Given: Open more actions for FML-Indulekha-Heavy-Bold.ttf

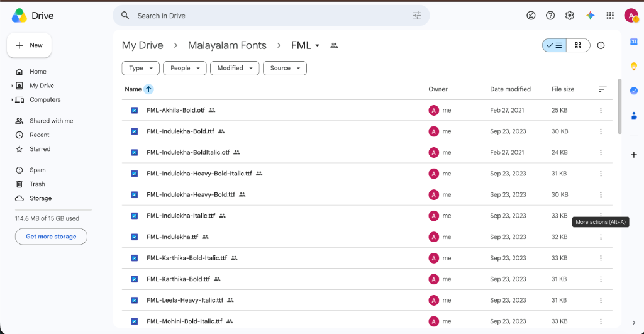Looking at the screenshot, I should [601, 195].
